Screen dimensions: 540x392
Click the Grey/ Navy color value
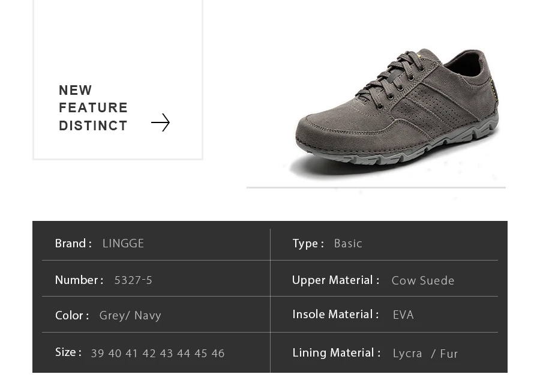pyautogui.click(x=130, y=316)
